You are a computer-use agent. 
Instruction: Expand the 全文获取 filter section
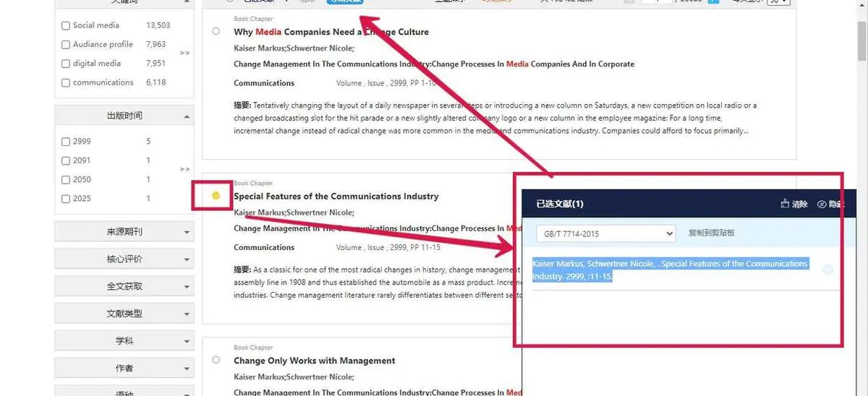coord(124,286)
